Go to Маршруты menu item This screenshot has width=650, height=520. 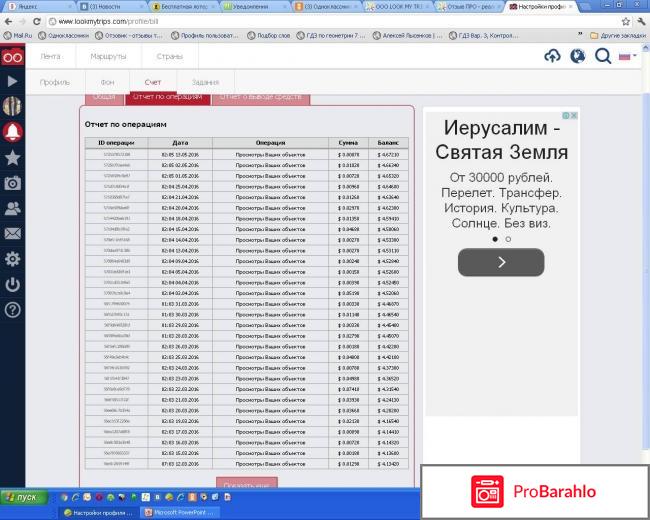[x=108, y=56]
